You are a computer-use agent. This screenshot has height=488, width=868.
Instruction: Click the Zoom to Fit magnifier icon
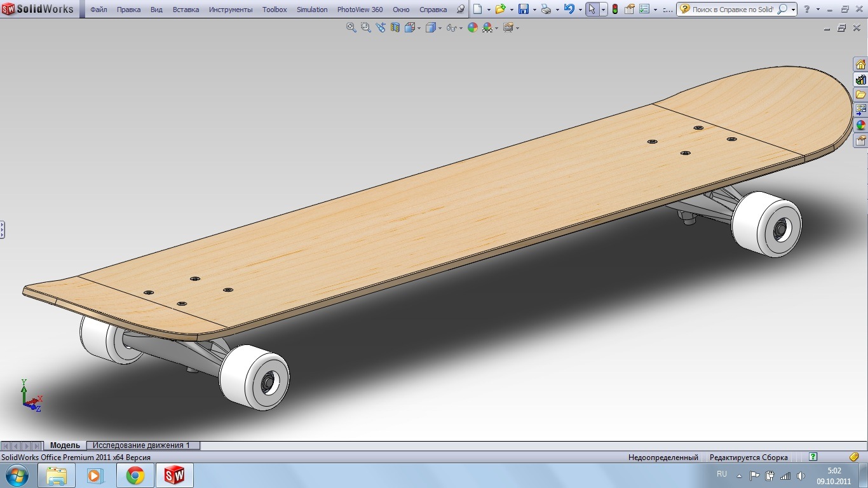351,27
